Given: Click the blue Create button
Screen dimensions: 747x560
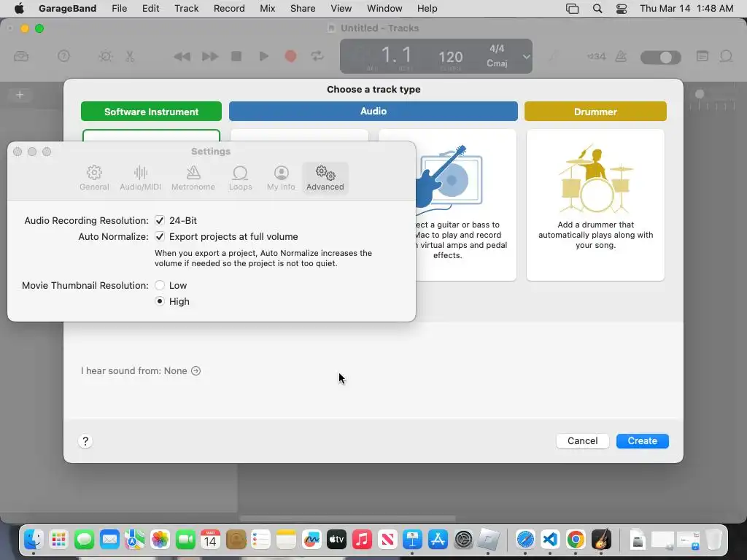Looking at the screenshot, I should point(642,441).
